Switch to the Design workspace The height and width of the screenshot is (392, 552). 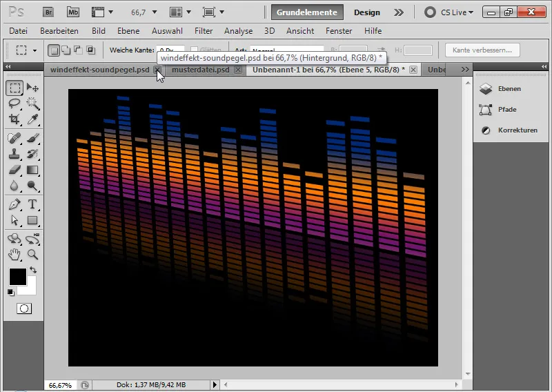367,12
